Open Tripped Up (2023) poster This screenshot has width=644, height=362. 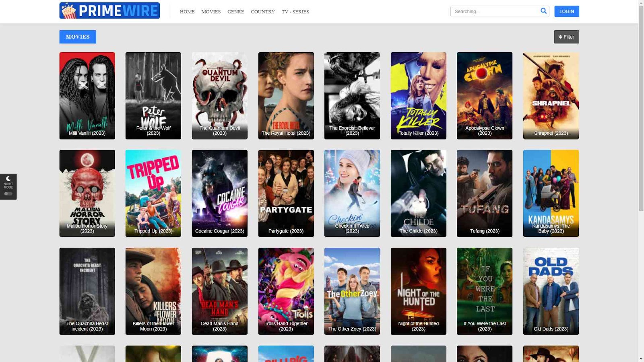(x=153, y=193)
